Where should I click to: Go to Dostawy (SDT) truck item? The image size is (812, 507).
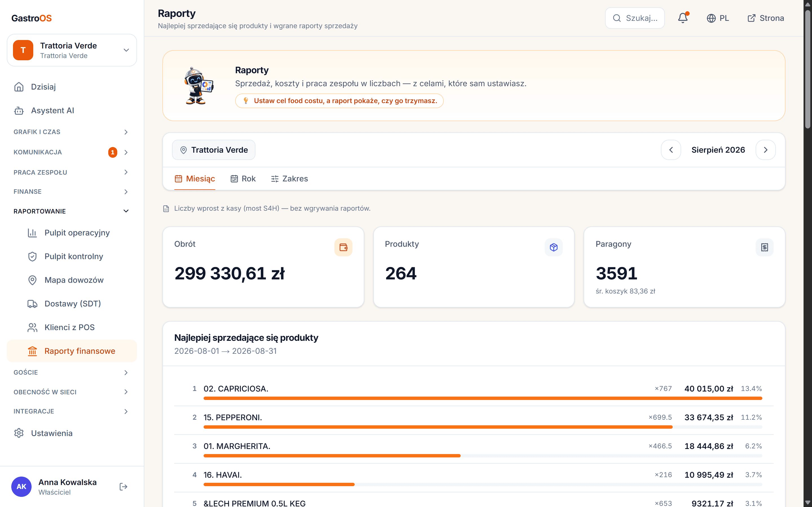[72, 303]
